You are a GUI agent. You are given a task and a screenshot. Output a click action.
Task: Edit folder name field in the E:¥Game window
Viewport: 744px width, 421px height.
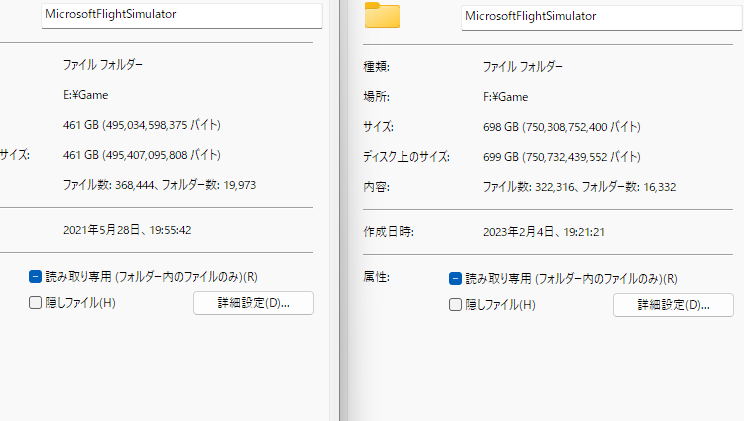182,15
